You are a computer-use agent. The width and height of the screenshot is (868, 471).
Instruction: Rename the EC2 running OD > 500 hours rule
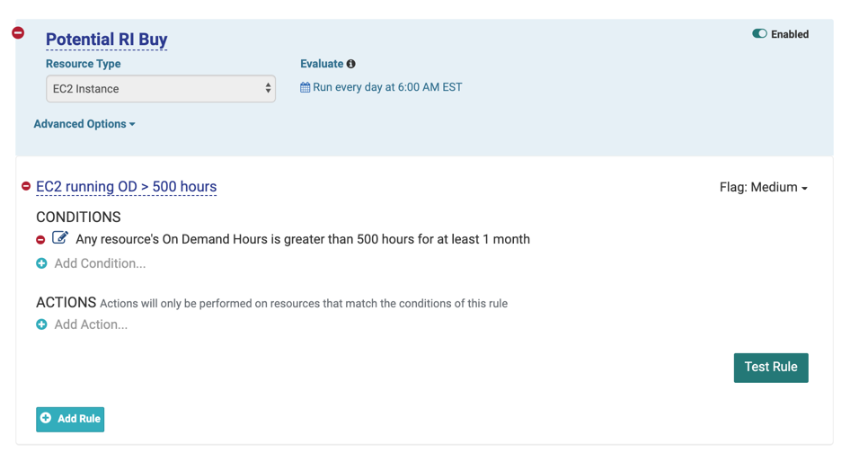coord(127,187)
